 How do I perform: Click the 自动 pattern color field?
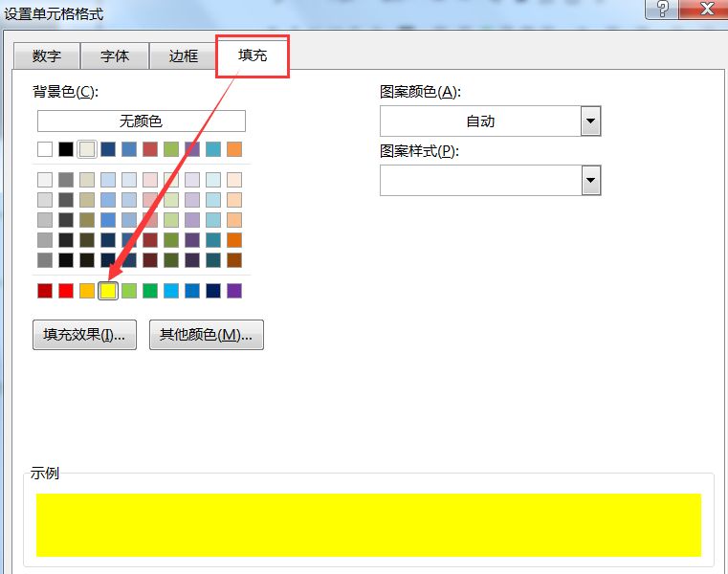click(480, 121)
